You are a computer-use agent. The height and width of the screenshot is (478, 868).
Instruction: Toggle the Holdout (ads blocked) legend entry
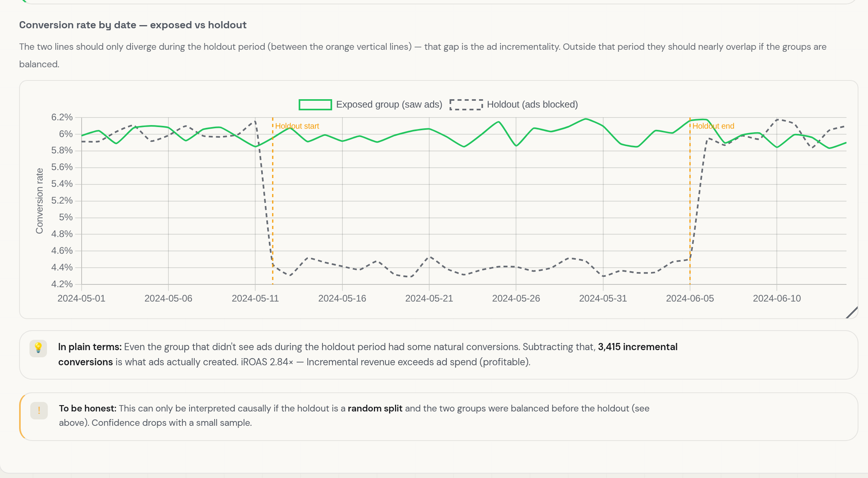[514, 104]
